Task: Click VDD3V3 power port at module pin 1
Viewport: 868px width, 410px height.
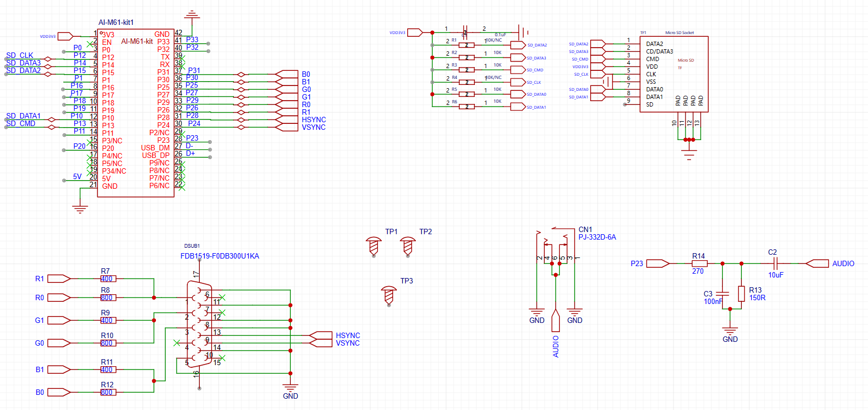Action: 65,36
